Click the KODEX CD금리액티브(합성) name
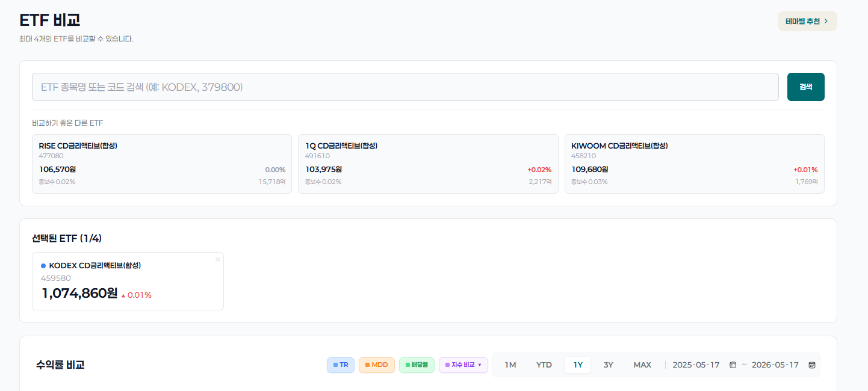 [x=95, y=265]
